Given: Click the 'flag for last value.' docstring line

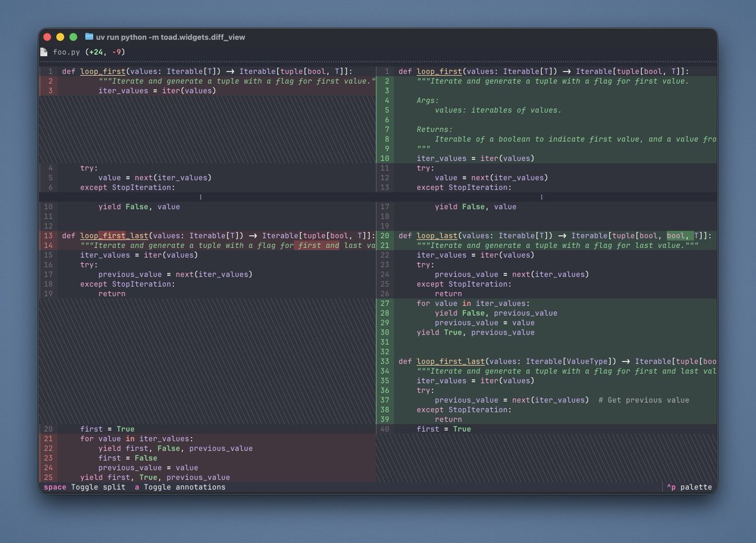Looking at the screenshot, I should click(558, 246).
